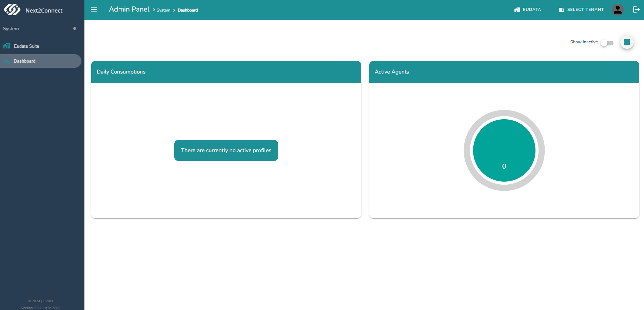
Task: Click the Active Agents card header
Action: tap(504, 72)
